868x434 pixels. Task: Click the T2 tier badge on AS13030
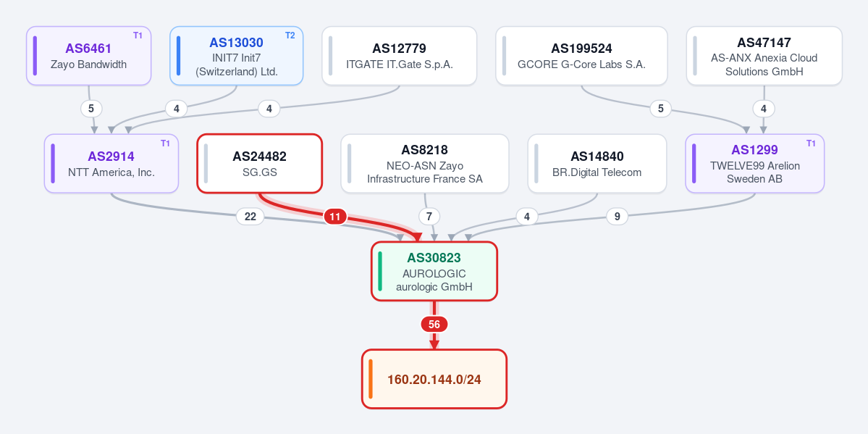[x=290, y=36]
